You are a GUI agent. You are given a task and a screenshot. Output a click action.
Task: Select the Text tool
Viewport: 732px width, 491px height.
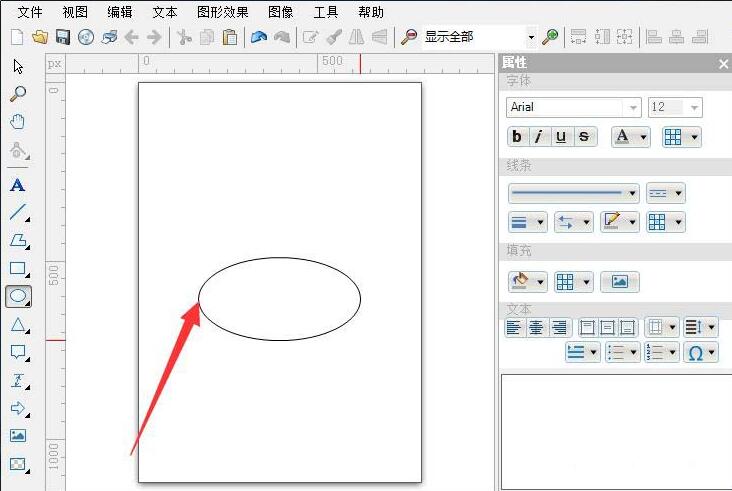tap(17, 185)
